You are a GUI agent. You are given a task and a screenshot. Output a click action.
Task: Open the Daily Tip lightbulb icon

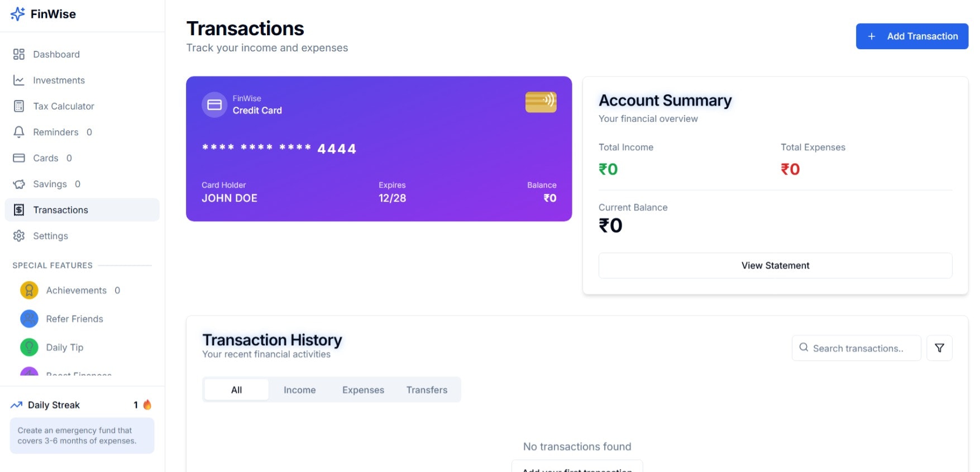[29, 347]
